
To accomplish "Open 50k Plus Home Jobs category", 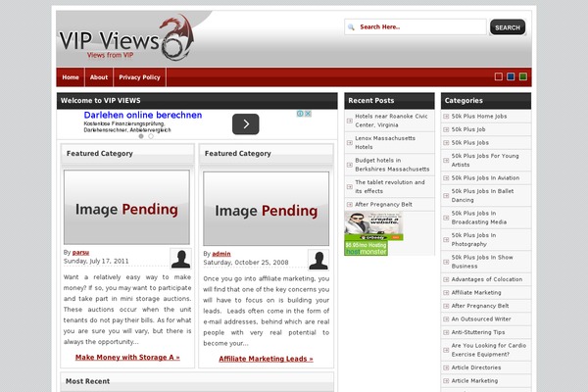I will 479,117.
